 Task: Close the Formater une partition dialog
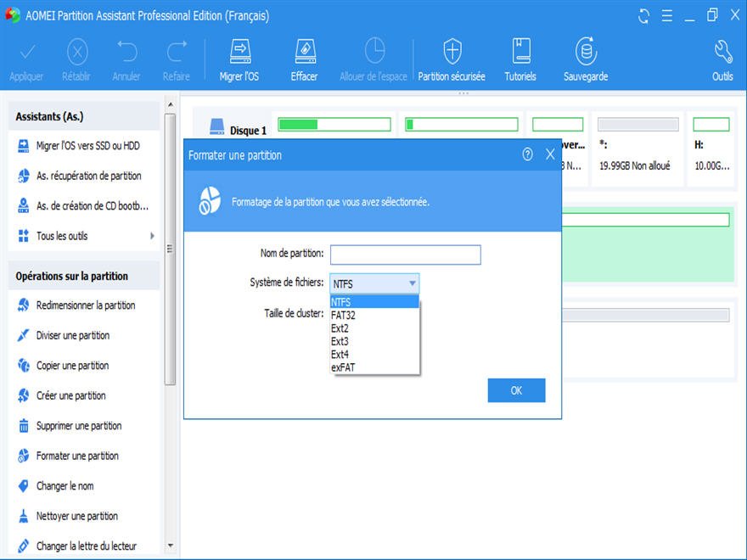tap(550, 154)
